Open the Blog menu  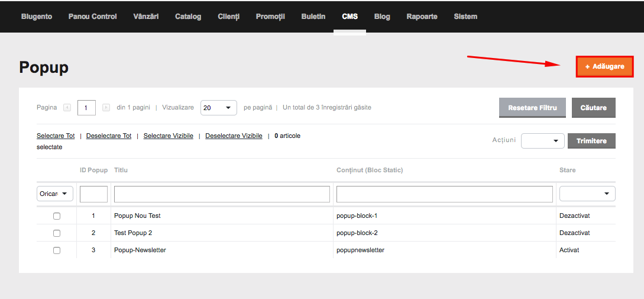point(382,17)
